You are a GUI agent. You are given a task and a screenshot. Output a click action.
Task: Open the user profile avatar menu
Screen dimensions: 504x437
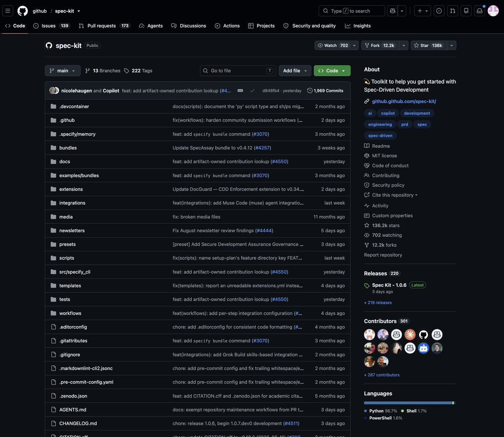point(493,11)
